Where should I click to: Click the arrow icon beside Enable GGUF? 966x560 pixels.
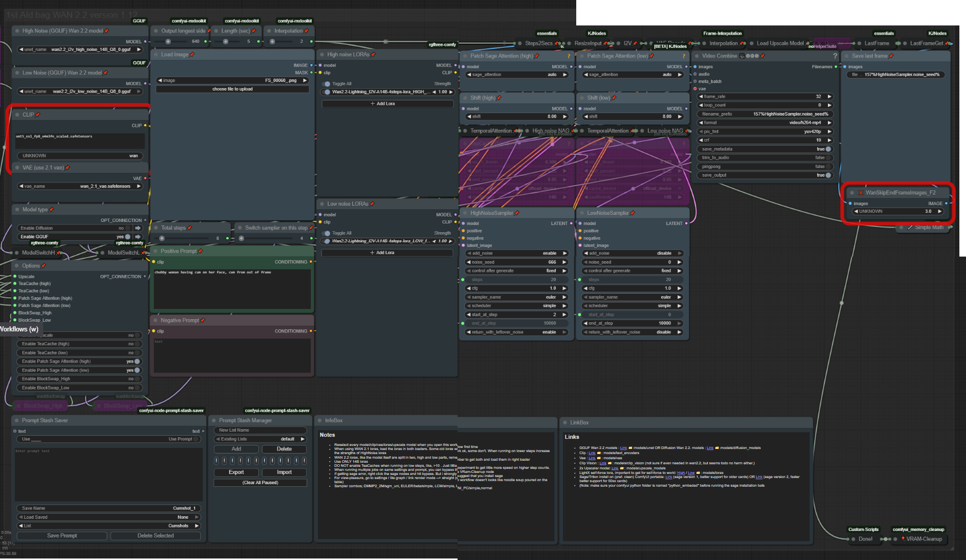tap(138, 237)
